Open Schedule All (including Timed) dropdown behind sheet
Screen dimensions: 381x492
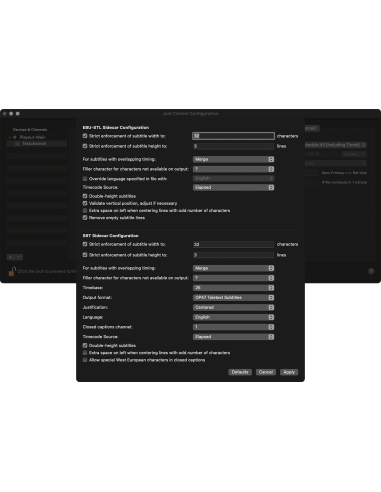(336, 145)
